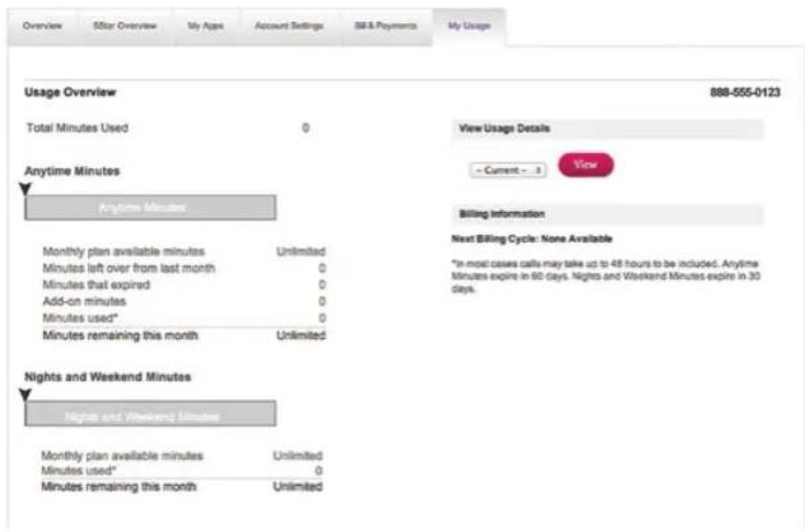
Task: Open the second Overview tab
Action: [x=125, y=26]
